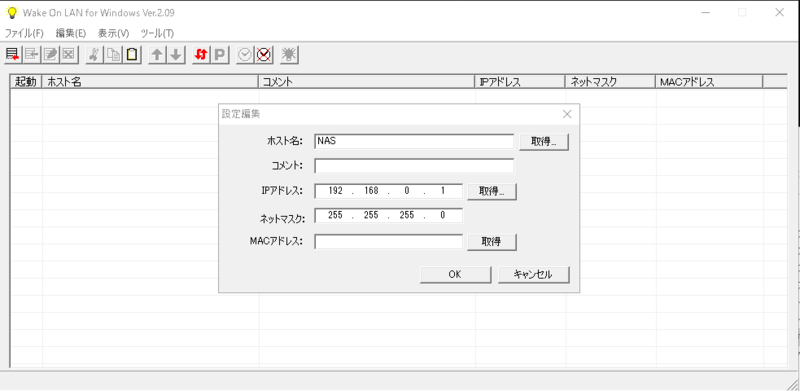Screen dimensions: 800x391
Task: Click 取得 button next to MAC address
Action: point(492,242)
